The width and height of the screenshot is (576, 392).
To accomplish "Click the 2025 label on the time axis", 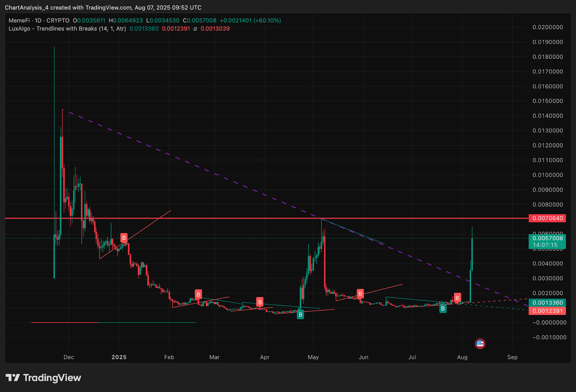I will click(x=119, y=357).
